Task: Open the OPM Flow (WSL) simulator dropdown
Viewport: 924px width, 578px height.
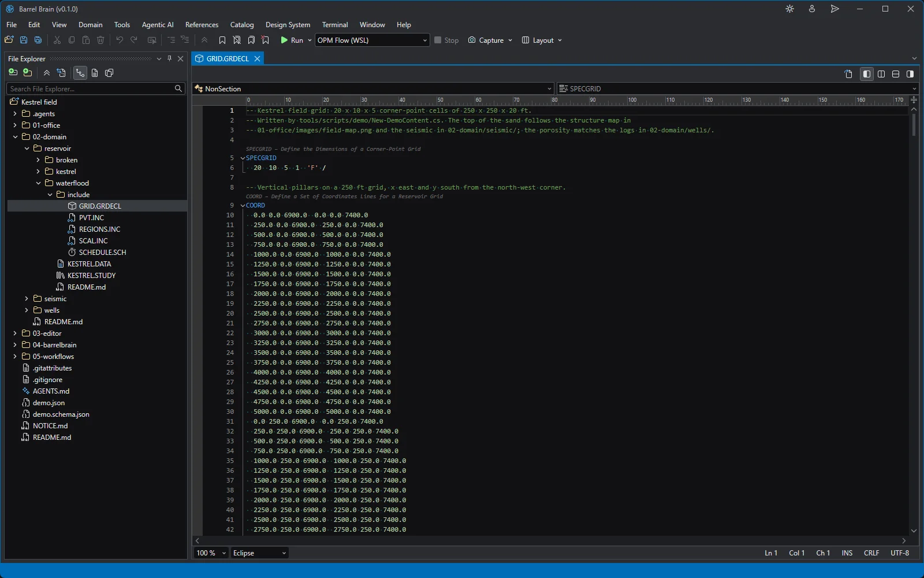Action: [x=372, y=40]
